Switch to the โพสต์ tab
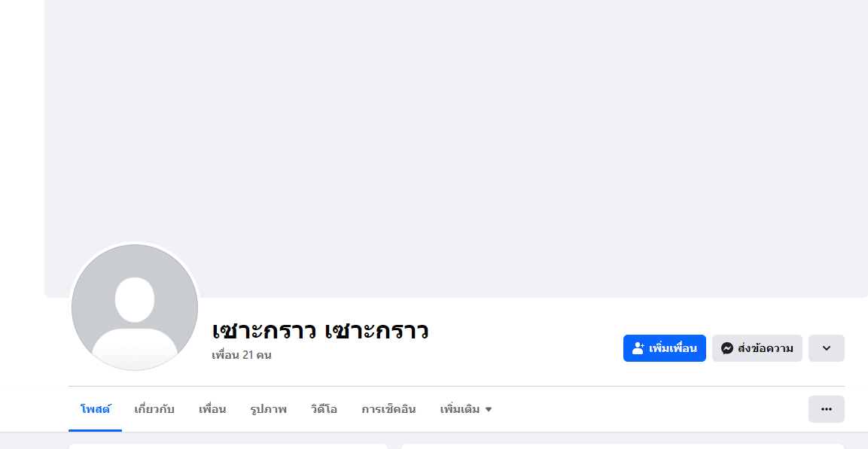The width and height of the screenshot is (868, 449). tap(96, 409)
